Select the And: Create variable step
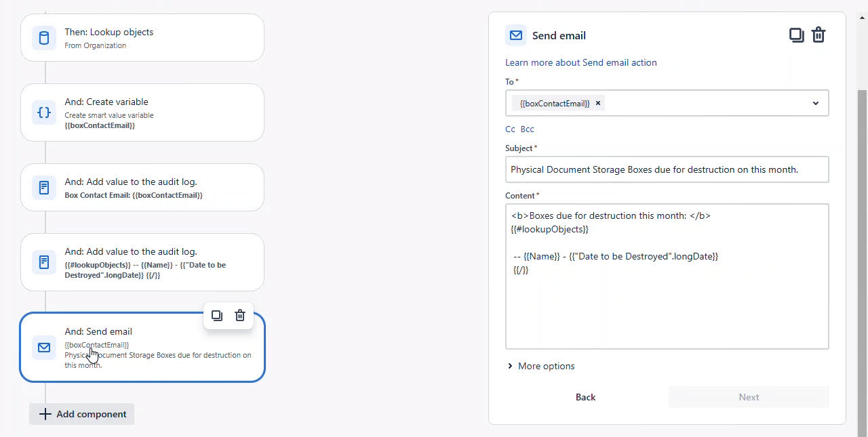The width and height of the screenshot is (868, 437). click(x=142, y=112)
